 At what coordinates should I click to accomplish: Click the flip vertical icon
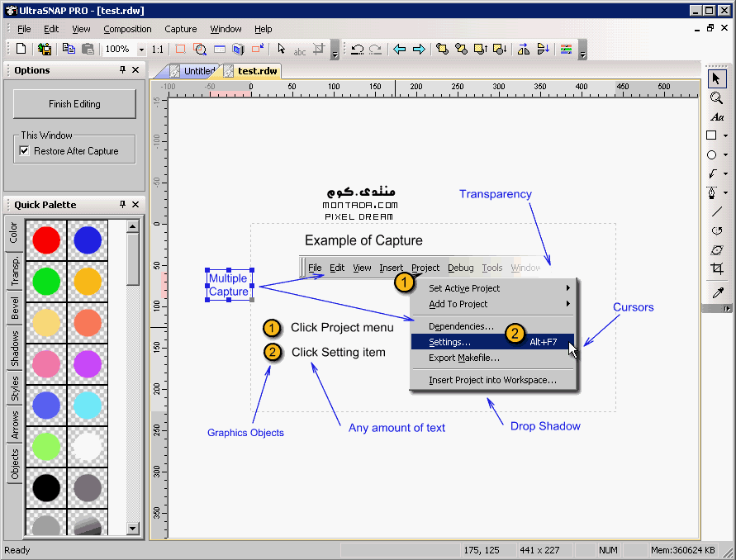pos(543,49)
